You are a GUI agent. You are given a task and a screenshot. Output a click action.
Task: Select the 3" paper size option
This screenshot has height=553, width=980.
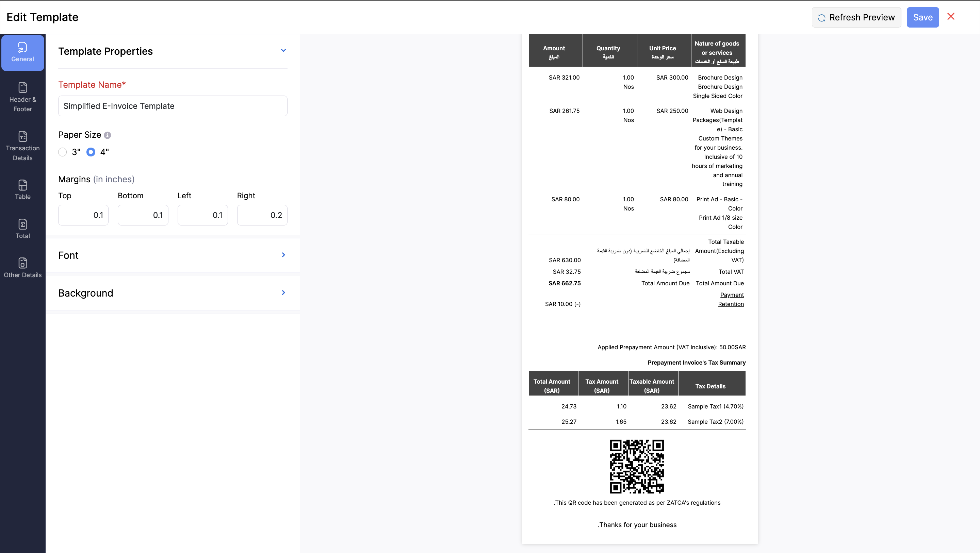(x=62, y=152)
